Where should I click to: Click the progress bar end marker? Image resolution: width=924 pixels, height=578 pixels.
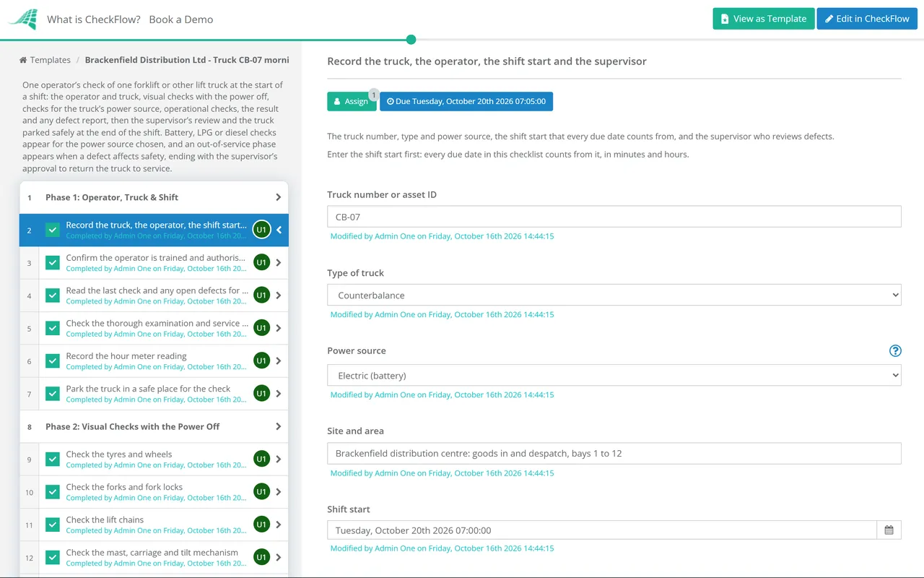[411, 40]
